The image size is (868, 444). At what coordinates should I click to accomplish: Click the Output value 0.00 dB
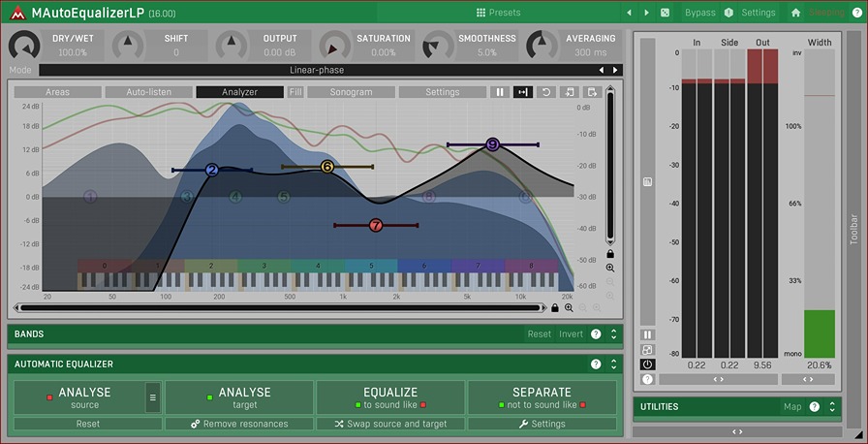coord(280,52)
